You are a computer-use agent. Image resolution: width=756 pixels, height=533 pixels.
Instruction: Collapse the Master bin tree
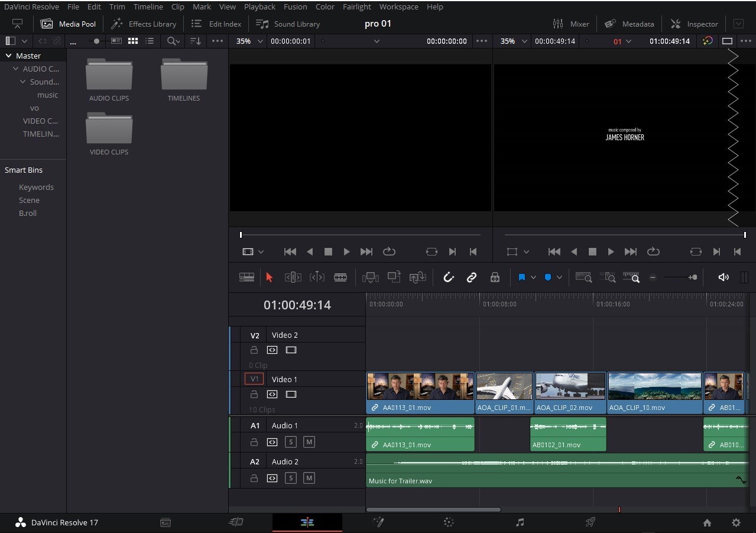click(x=8, y=55)
